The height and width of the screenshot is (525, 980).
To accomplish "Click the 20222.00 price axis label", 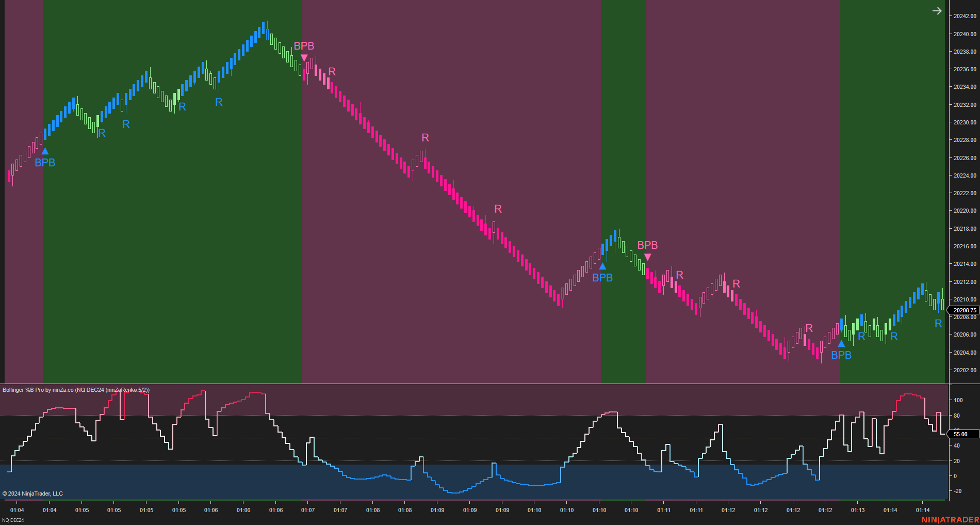I will tap(965, 193).
